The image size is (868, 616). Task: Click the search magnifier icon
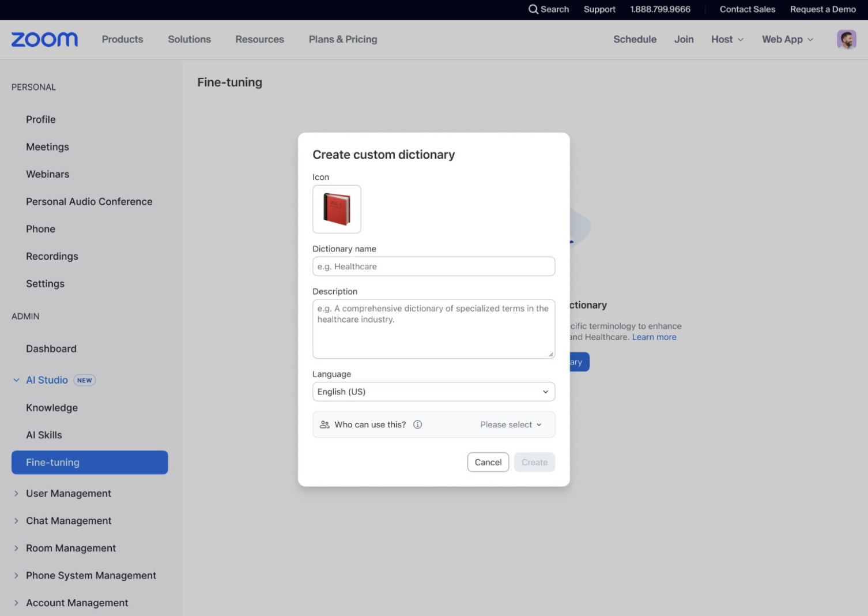click(533, 9)
